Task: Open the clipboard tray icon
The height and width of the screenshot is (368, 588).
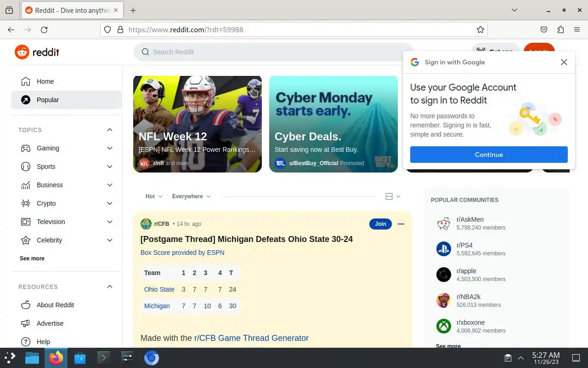Action: pyautogui.click(x=508, y=358)
